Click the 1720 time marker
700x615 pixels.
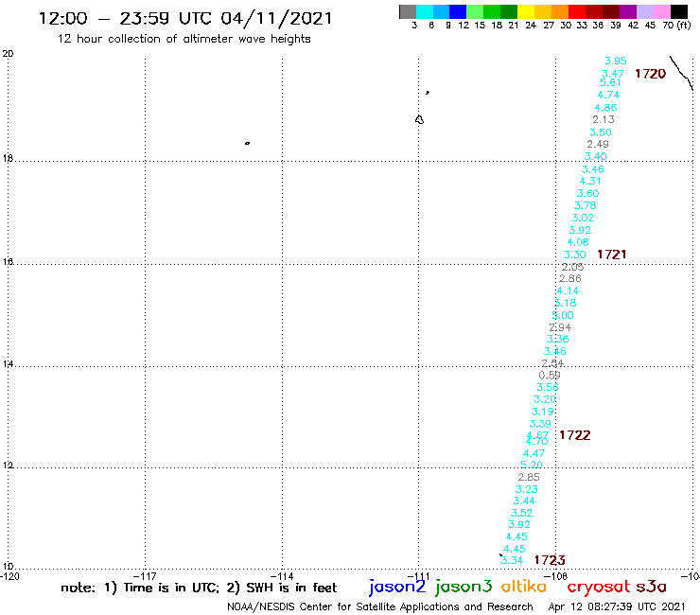[x=650, y=74]
